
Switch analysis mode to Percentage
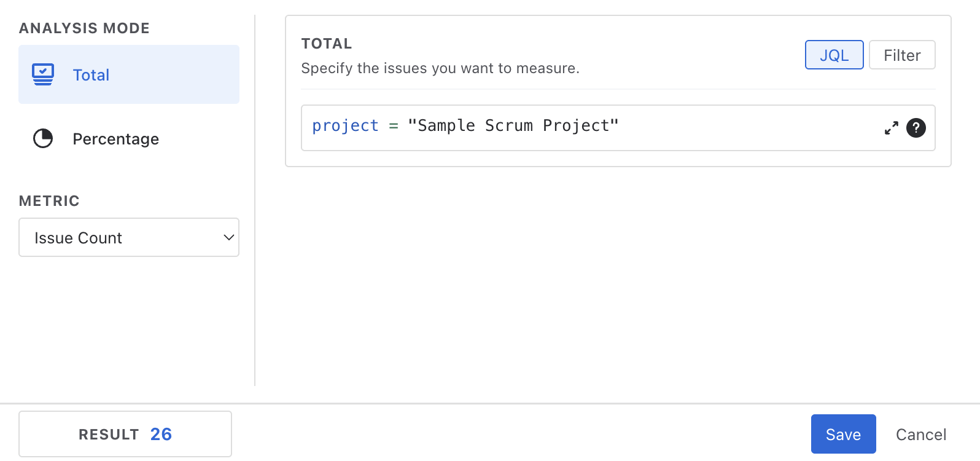click(x=115, y=138)
